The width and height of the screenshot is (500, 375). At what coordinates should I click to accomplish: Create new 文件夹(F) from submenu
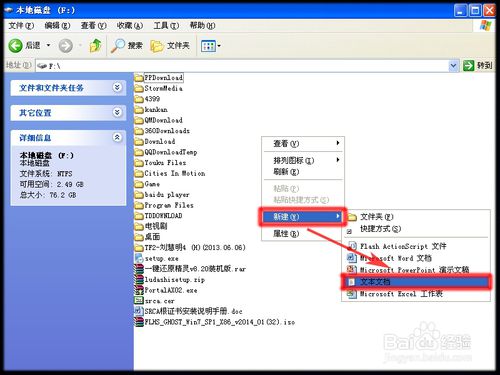[x=416, y=217]
